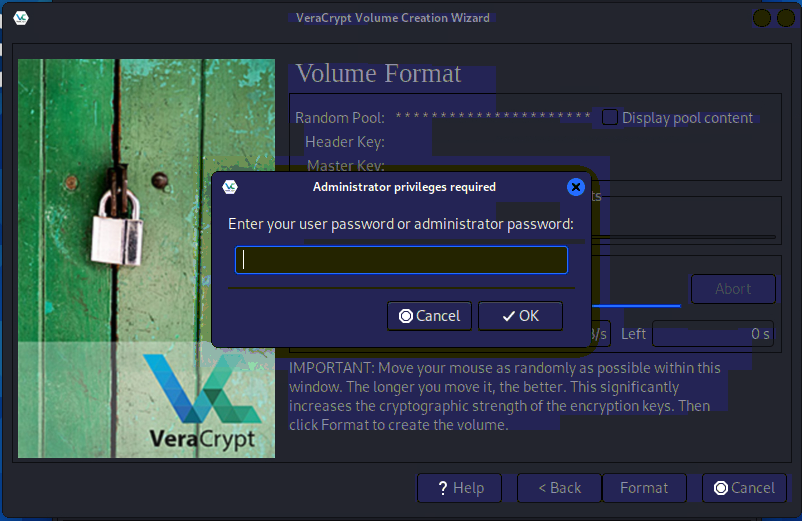Screen dimensions: 802x521
Task: Click the VeraCrypt padlock image
Action: coord(146,258)
